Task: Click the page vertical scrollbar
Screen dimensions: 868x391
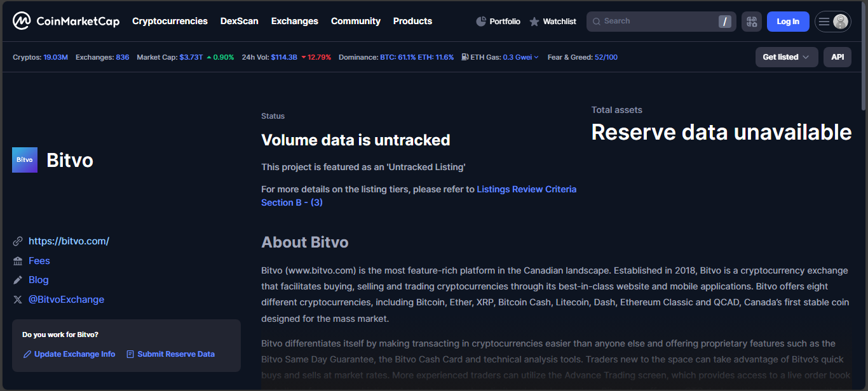Action: tap(864, 57)
